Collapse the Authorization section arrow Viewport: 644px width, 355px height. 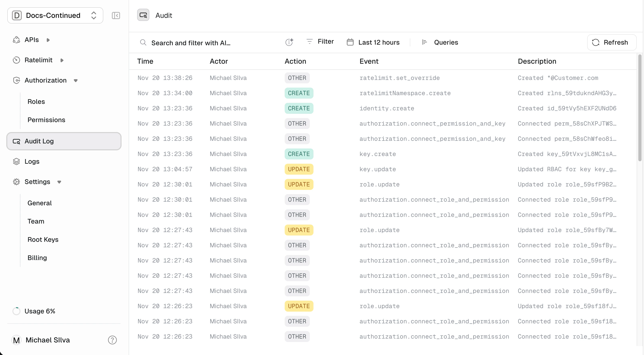(75, 81)
